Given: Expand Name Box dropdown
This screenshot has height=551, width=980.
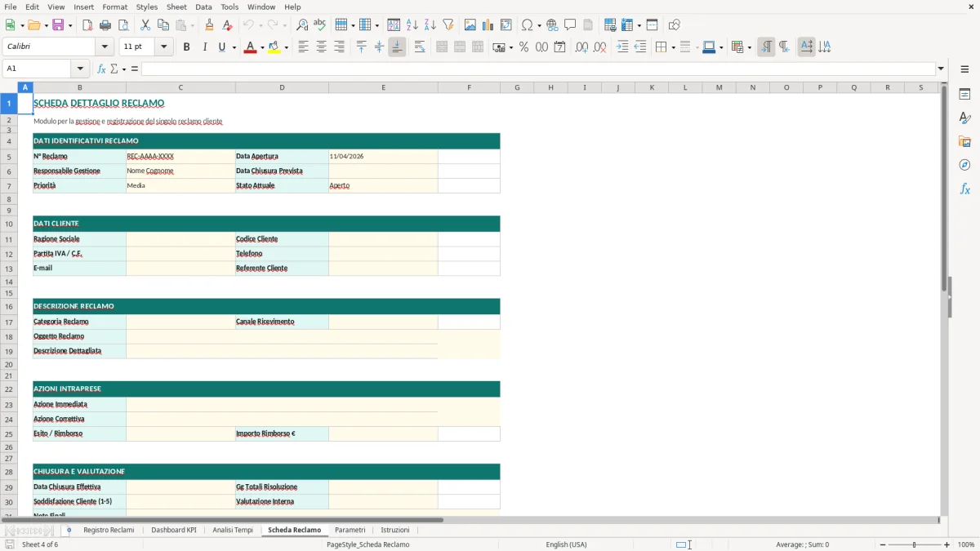Looking at the screenshot, I should tap(80, 69).
